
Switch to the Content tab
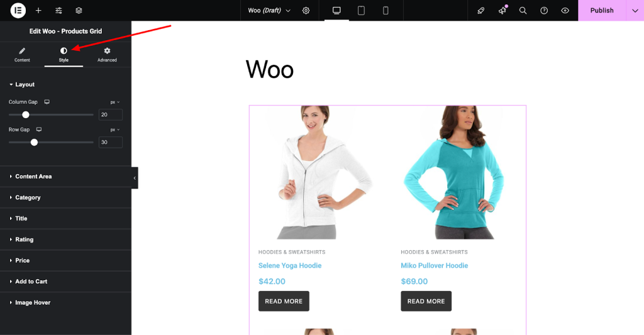(x=22, y=55)
